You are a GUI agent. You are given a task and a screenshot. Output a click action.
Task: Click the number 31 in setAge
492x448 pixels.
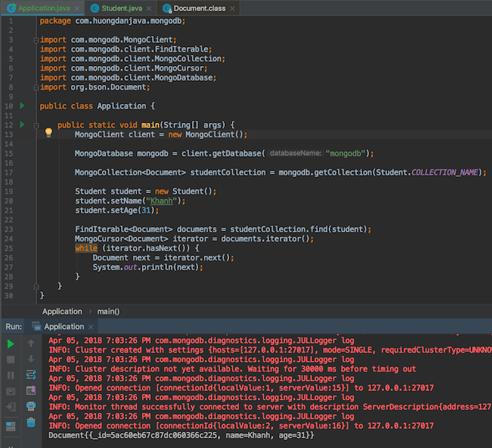[146, 211]
